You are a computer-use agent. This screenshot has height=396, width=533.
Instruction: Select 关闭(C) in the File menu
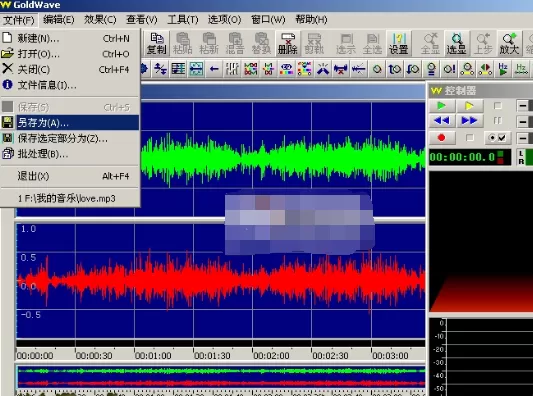(70, 69)
